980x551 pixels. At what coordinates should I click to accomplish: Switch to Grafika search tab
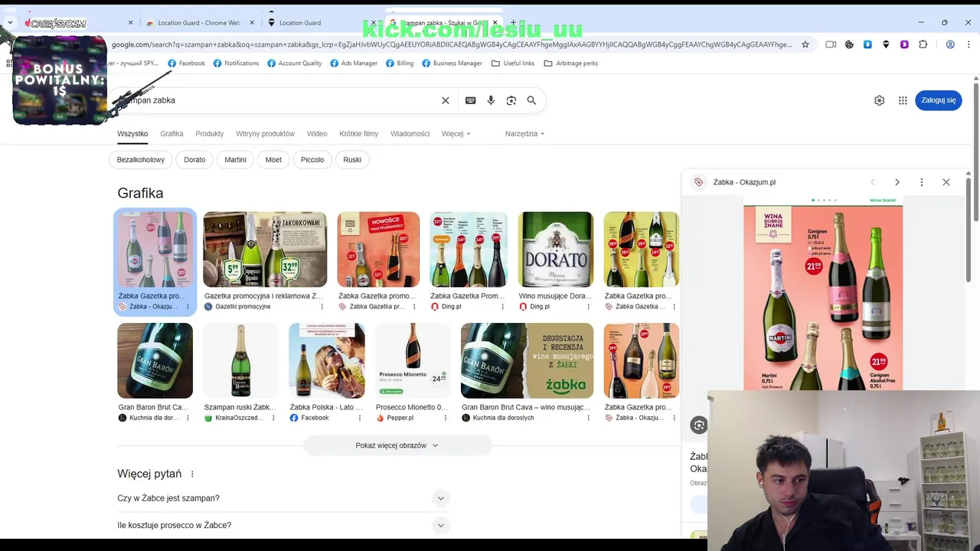point(171,134)
